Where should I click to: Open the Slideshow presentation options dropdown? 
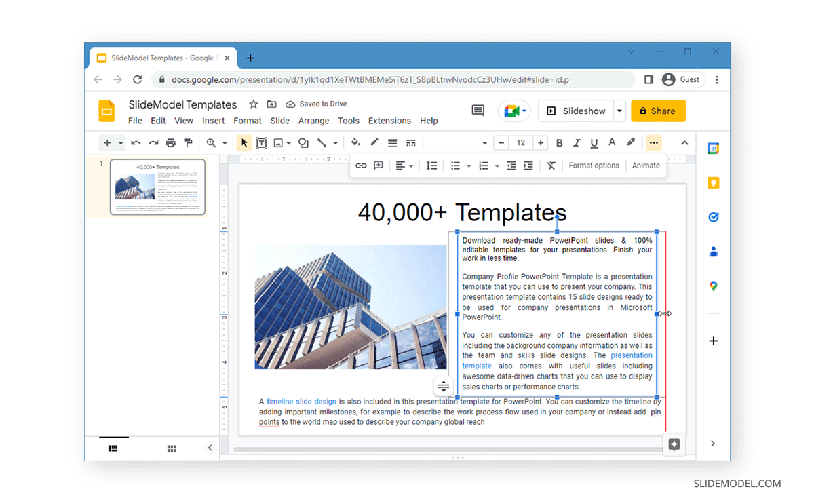619,111
